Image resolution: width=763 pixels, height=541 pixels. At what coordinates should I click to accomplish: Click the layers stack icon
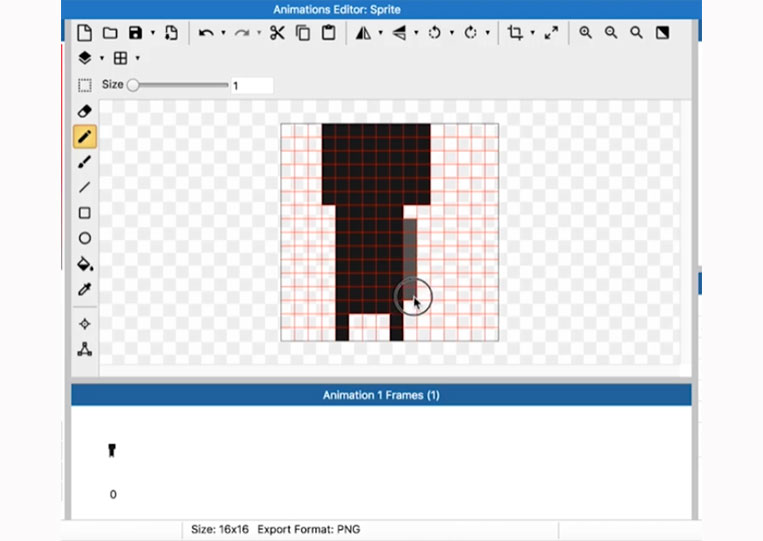(x=85, y=58)
